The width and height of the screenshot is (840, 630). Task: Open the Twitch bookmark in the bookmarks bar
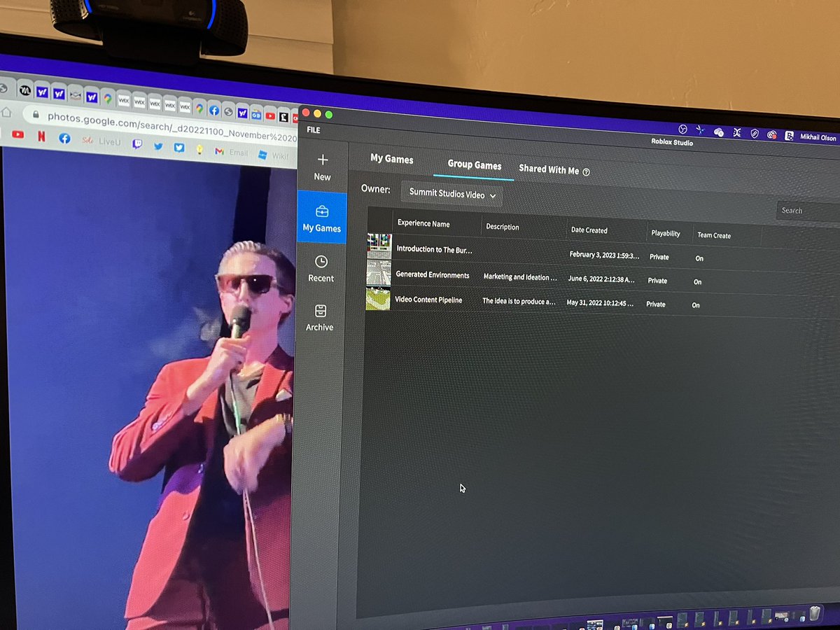137,144
